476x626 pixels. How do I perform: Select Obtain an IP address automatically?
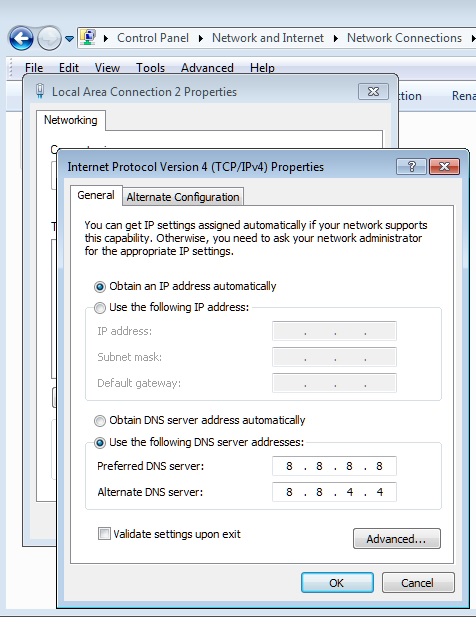(x=99, y=287)
